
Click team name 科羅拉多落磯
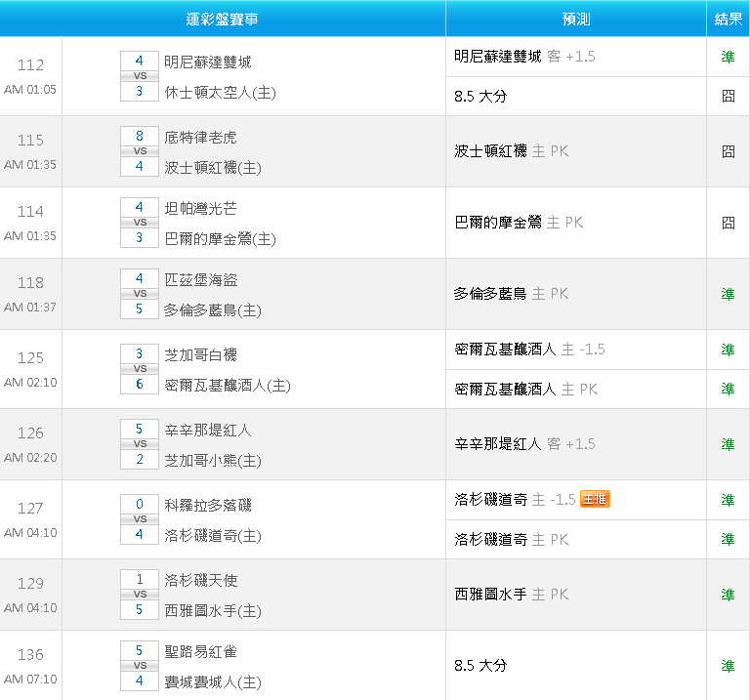click(208, 505)
